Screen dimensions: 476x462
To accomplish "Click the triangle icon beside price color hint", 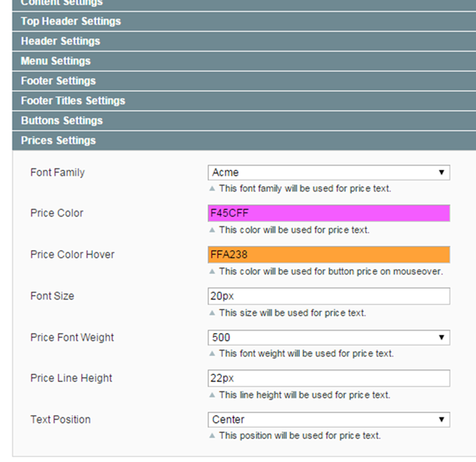I will pos(212,230).
